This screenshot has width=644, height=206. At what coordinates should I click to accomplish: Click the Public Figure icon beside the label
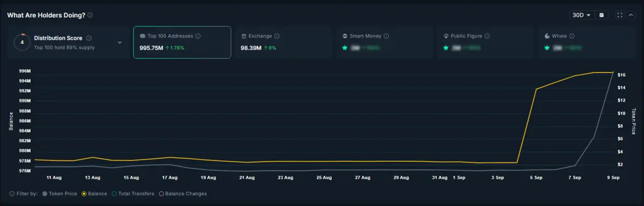pos(446,36)
